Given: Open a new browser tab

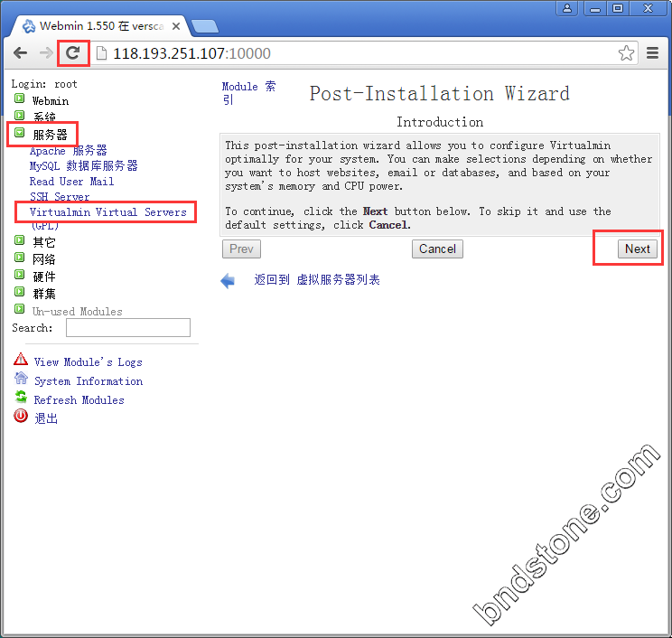Looking at the screenshot, I should tap(205, 26).
